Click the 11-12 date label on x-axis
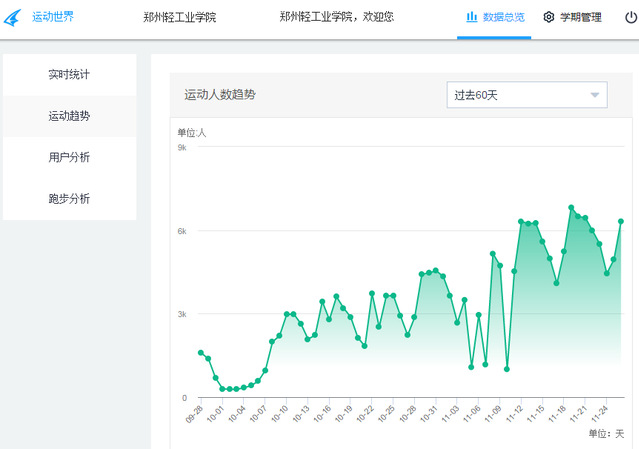The width and height of the screenshot is (639, 449). (x=515, y=413)
